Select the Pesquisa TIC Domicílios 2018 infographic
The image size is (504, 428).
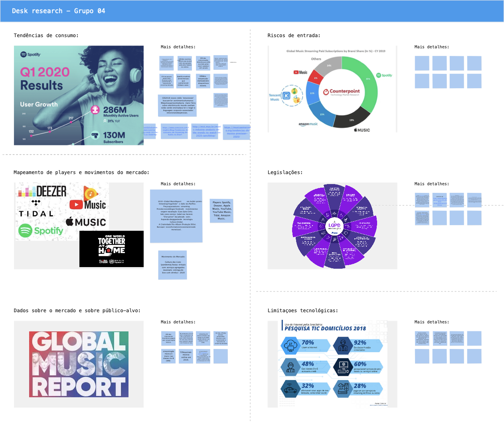(x=333, y=364)
